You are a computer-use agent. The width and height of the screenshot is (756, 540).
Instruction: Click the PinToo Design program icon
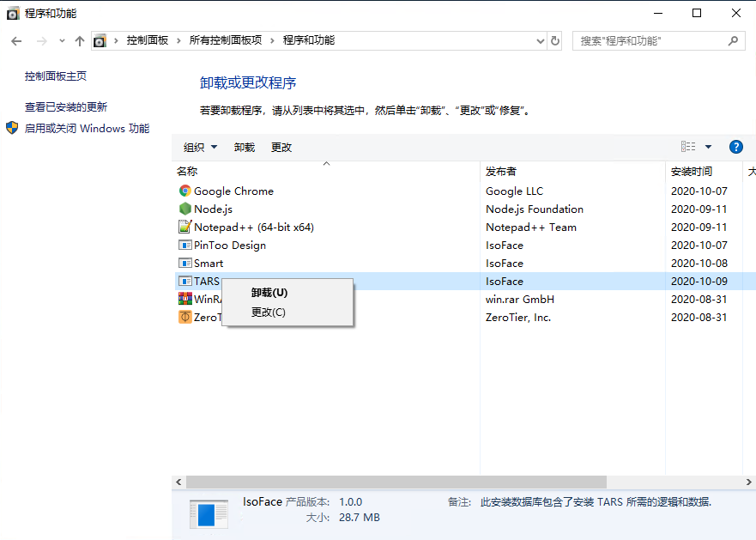184,245
